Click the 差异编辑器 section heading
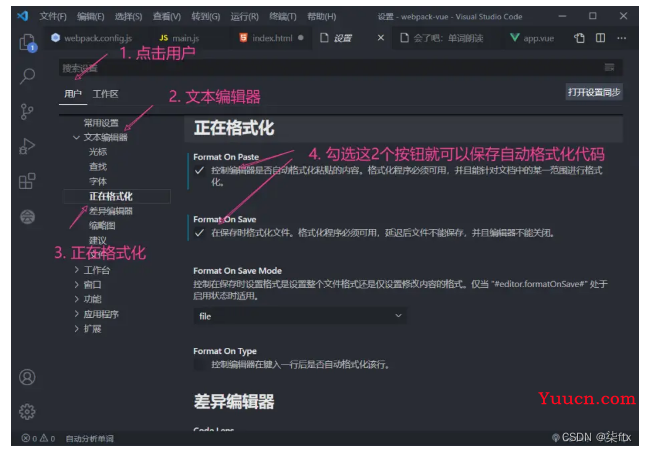648x453 pixels. pos(234,401)
